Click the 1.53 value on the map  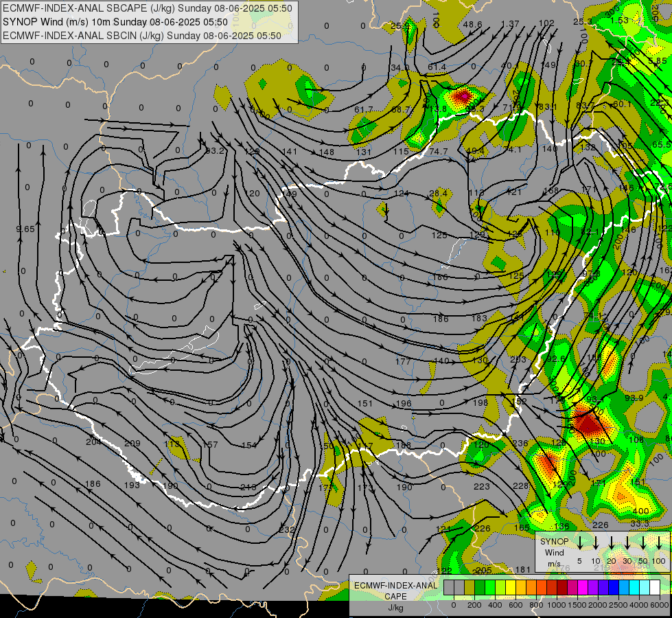click(619, 20)
